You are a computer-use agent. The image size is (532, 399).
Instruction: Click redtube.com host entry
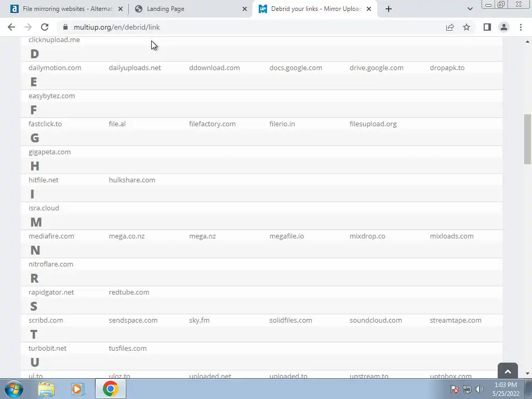coord(129,292)
